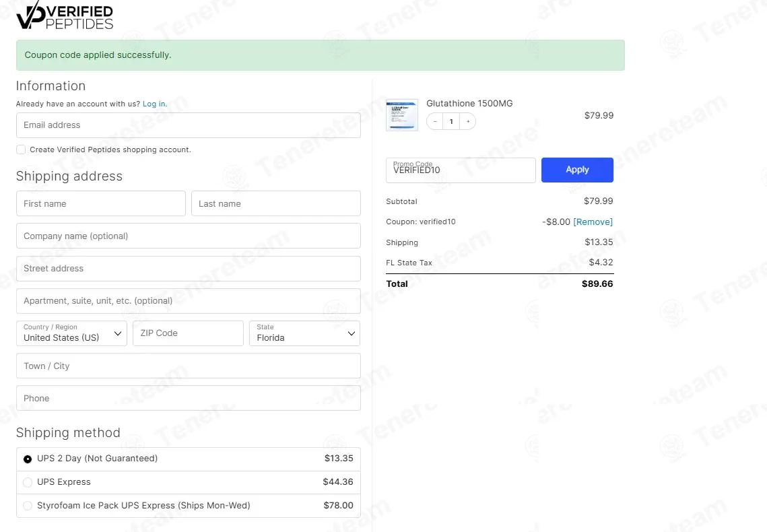This screenshot has width=767, height=532.
Task: Focus the Town / City field
Action: (189, 366)
